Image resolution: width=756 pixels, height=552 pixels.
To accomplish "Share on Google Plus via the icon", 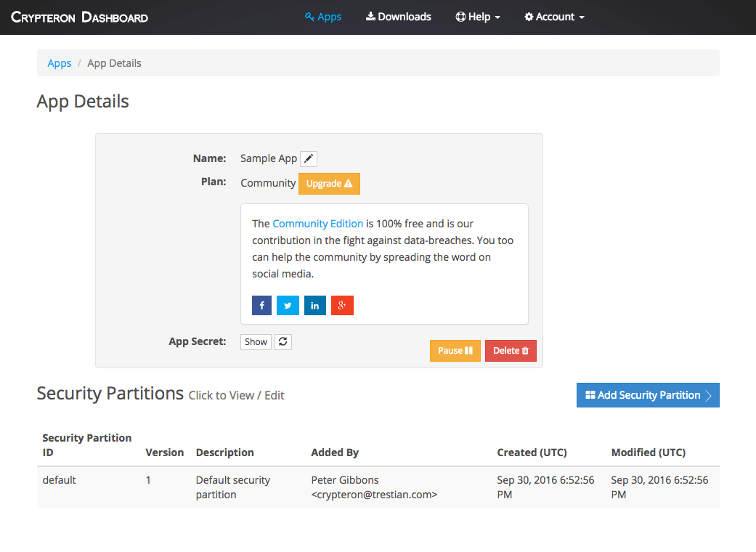I will coord(342,306).
